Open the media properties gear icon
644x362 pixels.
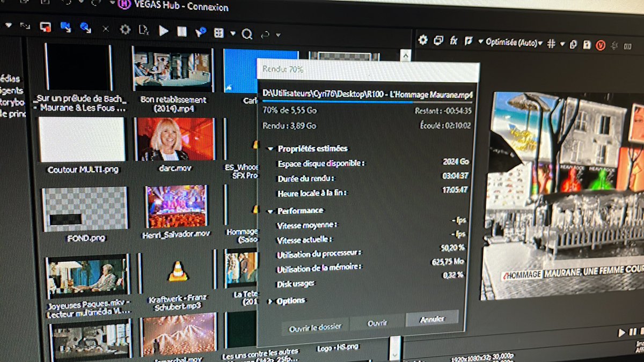(x=125, y=29)
